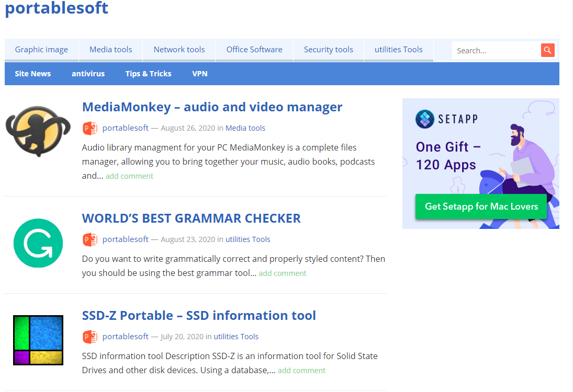Screen dimensions: 573x392
Task: Go to Tips & Tricks section
Action: click(x=149, y=74)
